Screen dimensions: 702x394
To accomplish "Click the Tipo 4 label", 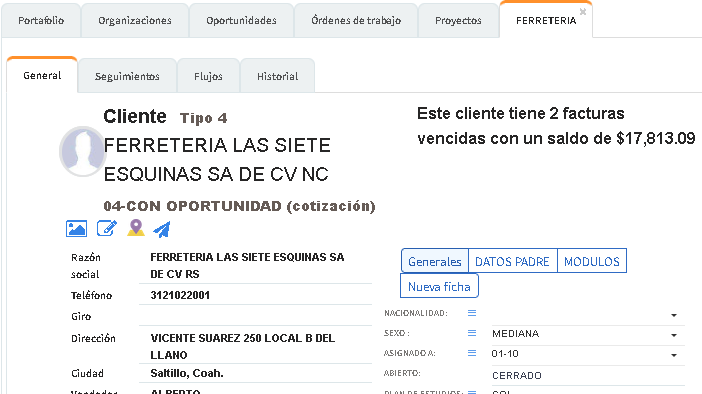I will [x=204, y=118].
